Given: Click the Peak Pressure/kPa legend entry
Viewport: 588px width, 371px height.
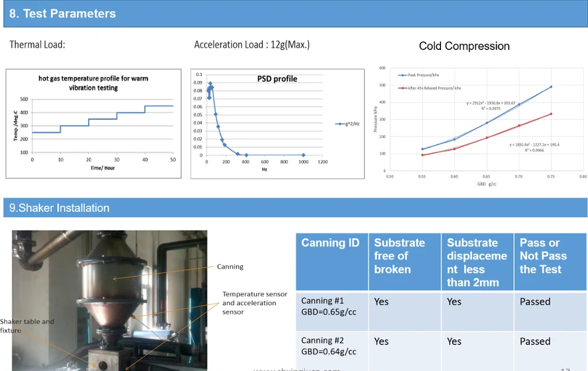Looking at the screenshot, I should tap(419, 75).
